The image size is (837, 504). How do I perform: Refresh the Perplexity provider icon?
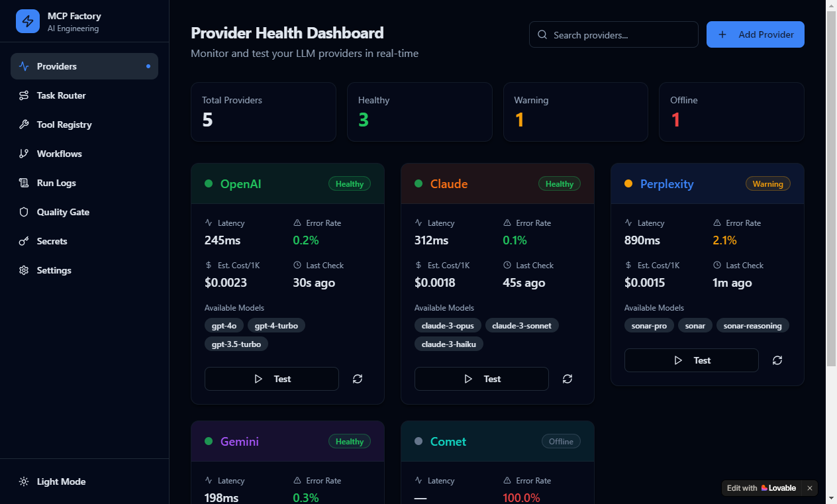[x=777, y=360]
